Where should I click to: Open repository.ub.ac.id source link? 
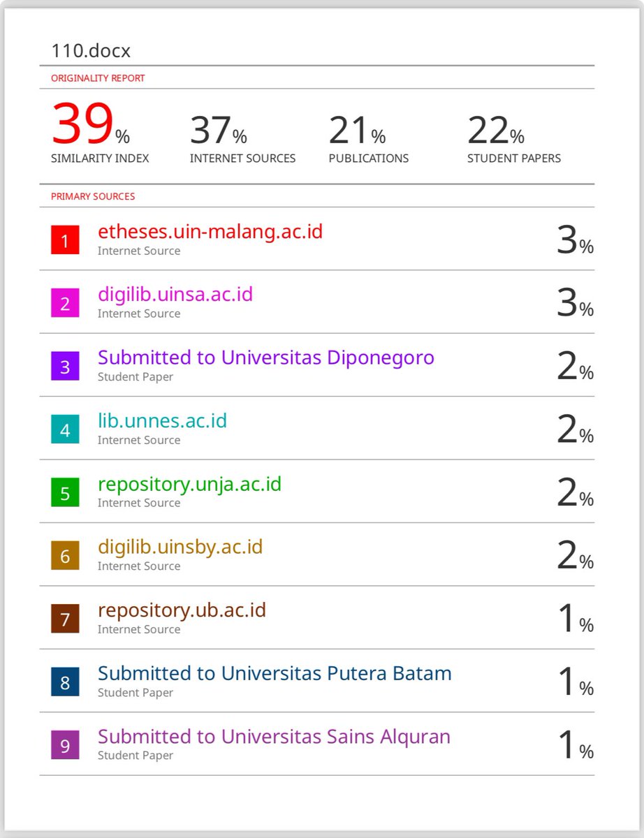tap(182, 610)
